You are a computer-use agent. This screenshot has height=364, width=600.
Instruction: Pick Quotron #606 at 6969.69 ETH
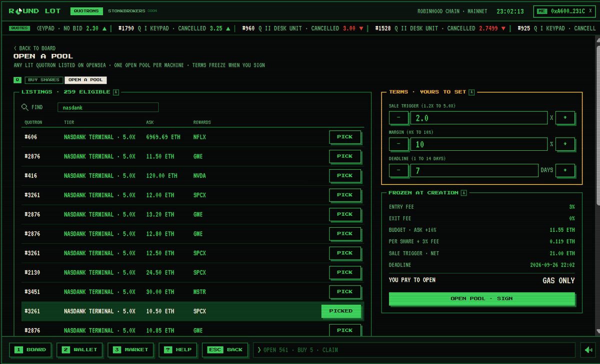[344, 137]
